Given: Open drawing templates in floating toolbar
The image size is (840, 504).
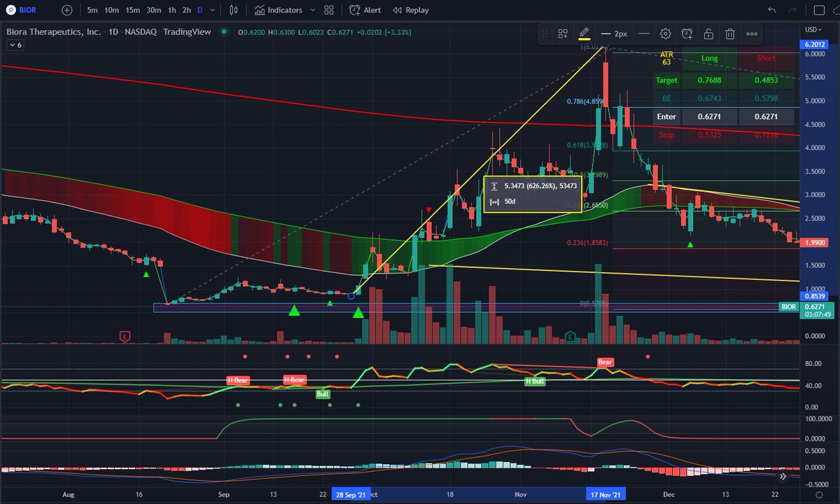Looking at the screenshot, I should pyautogui.click(x=563, y=34).
